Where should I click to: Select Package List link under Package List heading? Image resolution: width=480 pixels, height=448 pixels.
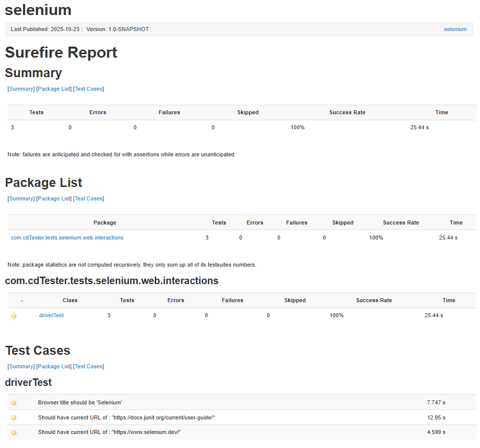click(54, 198)
